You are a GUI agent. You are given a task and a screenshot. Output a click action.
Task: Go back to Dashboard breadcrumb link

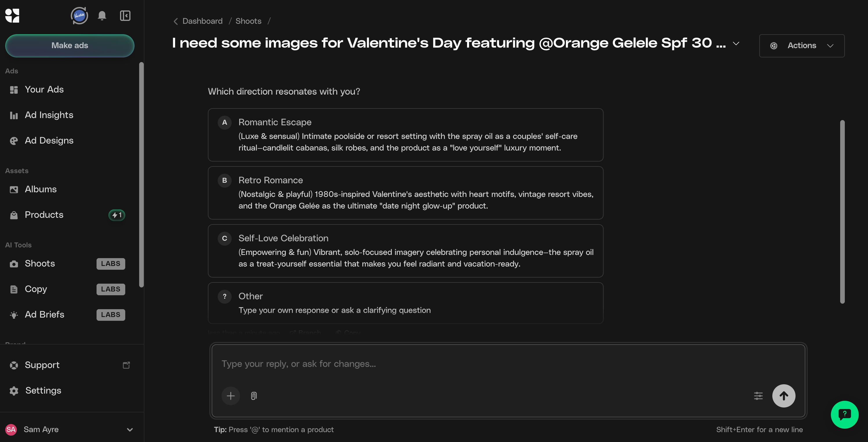(202, 21)
